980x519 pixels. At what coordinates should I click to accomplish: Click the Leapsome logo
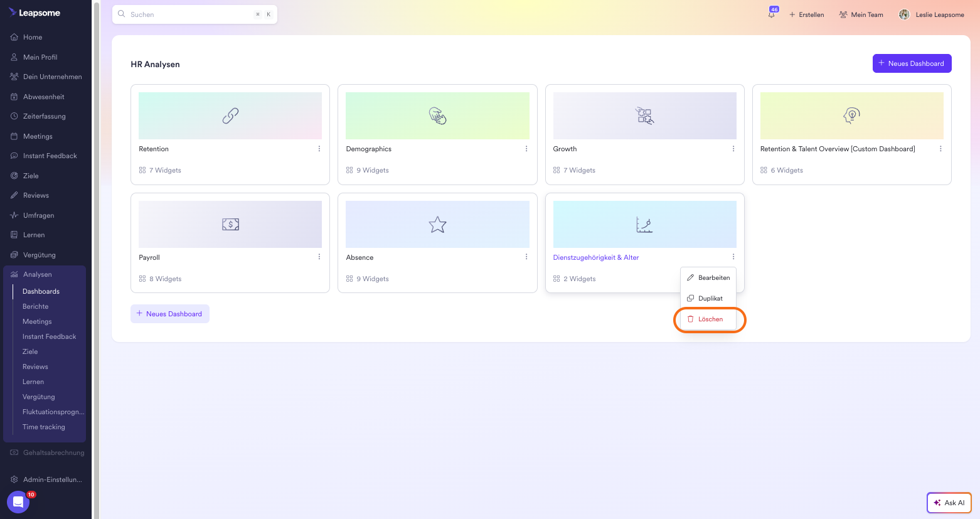[x=35, y=13]
